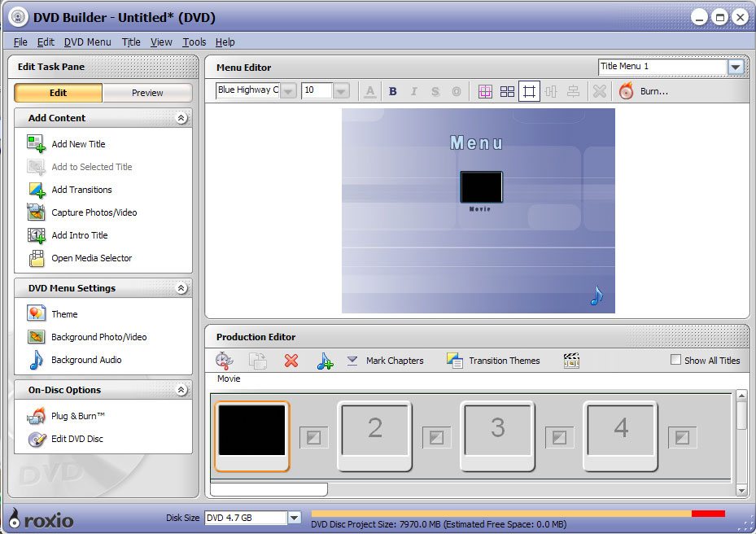Delete the selected title with red X
756x534 pixels.
292,361
